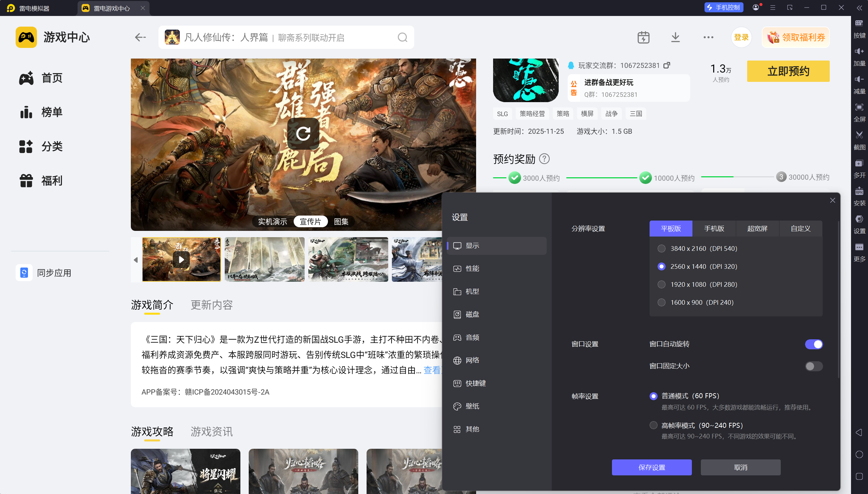The width and height of the screenshot is (868, 494).
Task: Open the keymapping (按键) icon
Action: (x=859, y=23)
